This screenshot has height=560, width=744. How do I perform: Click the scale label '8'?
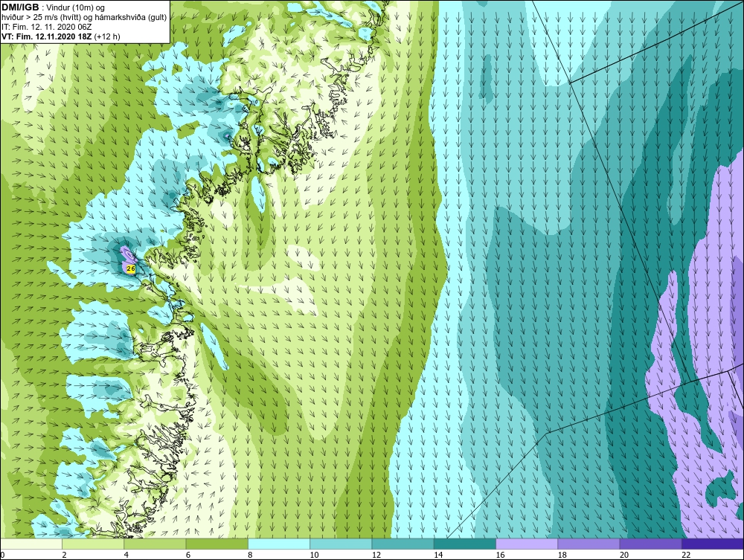click(x=250, y=556)
